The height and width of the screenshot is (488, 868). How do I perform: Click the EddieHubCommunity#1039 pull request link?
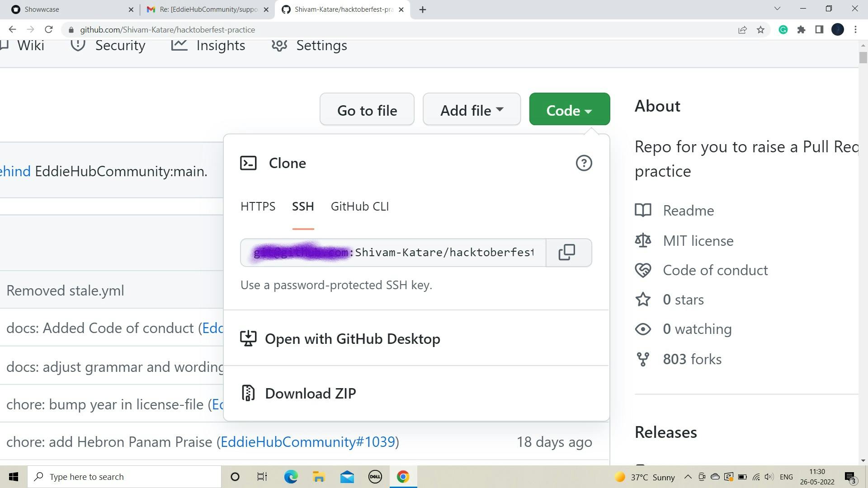[307, 441]
